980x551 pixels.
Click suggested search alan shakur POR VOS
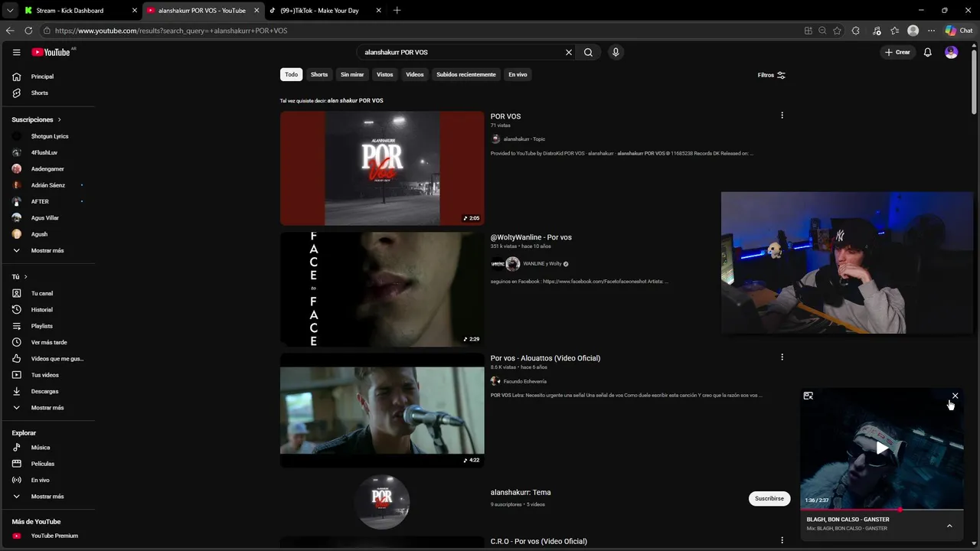[x=355, y=100]
